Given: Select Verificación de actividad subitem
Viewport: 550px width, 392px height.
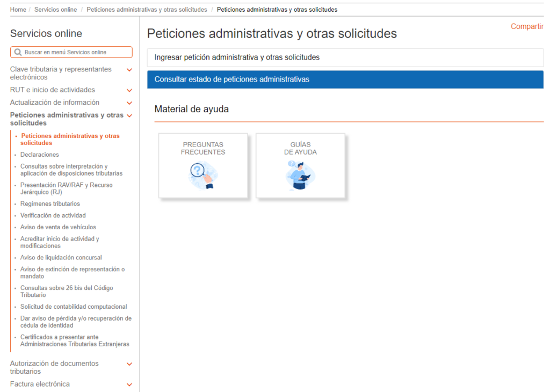Looking at the screenshot, I should pyautogui.click(x=53, y=215).
